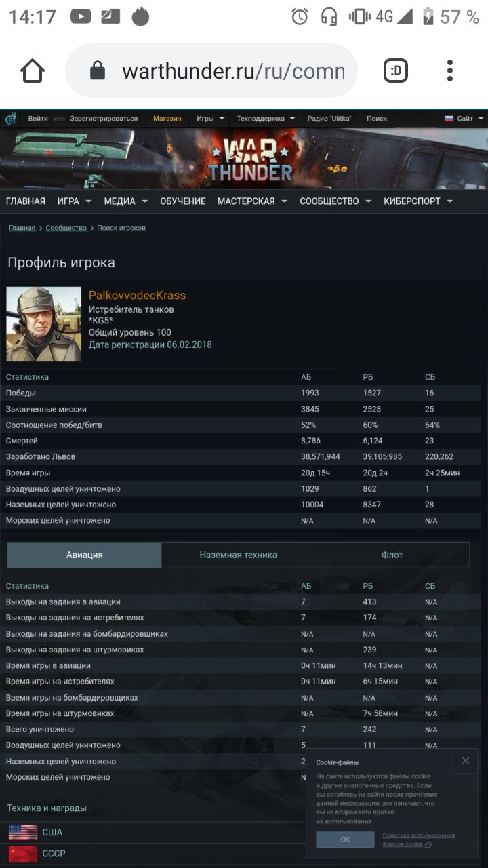This screenshot has height=868, width=488.
Task: Select the США country row label
Action: 52,833
